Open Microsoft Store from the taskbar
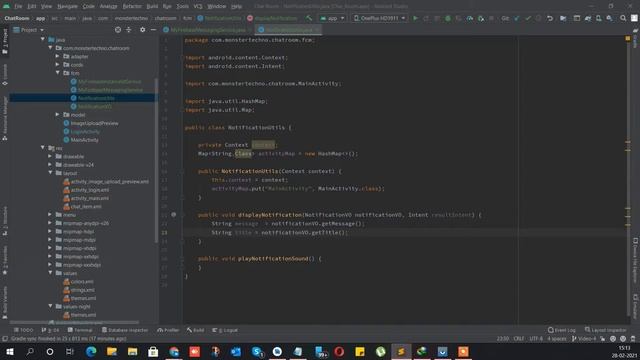This screenshot has width=640, height=360. (153, 351)
